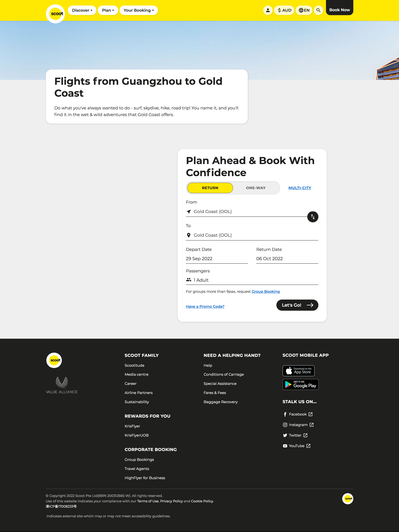Click the Let's Go! button

tap(297, 305)
